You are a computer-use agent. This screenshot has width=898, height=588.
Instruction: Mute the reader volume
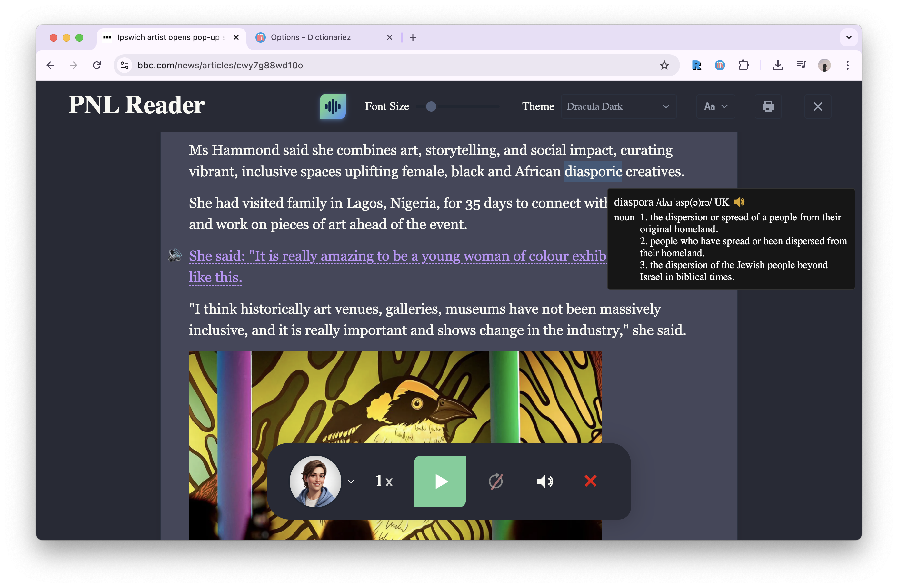click(545, 481)
